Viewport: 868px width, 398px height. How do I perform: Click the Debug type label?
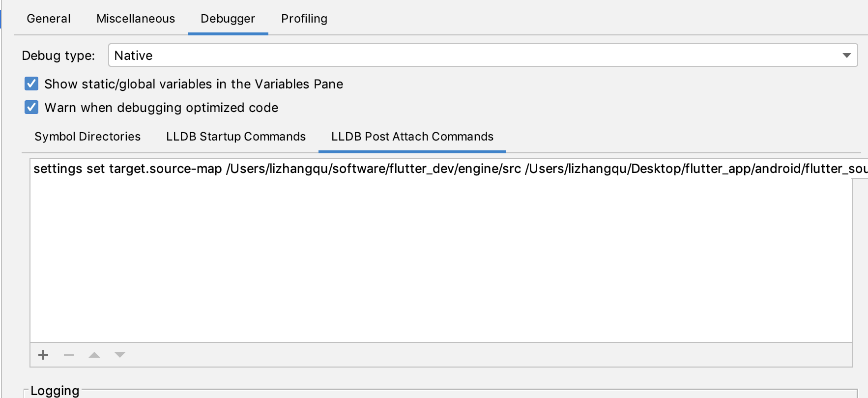58,56
